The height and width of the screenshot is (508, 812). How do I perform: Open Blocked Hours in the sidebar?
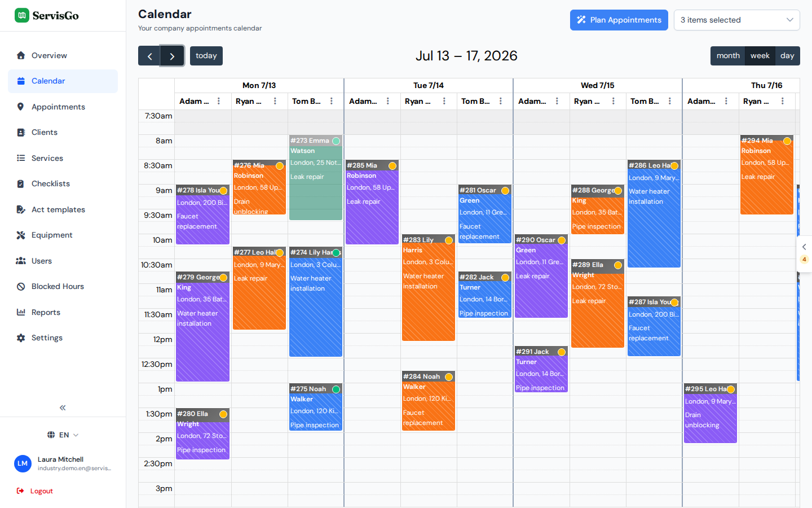pyautogui.click(x=63, y=286)
